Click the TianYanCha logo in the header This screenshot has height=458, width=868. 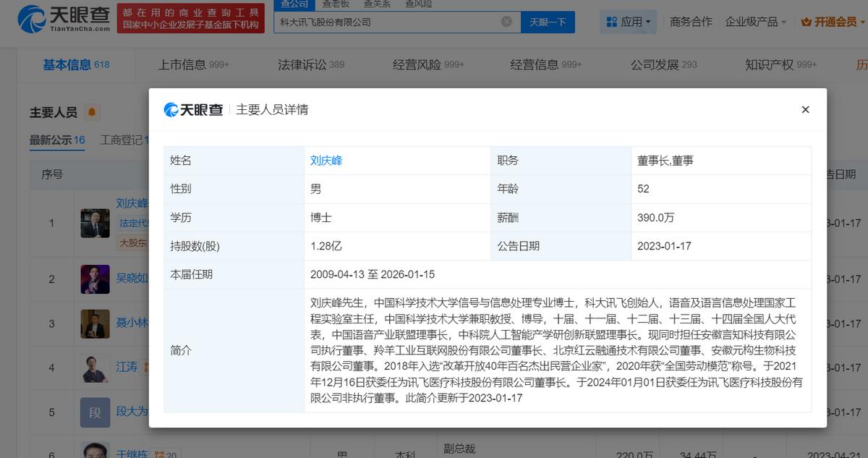tap(64, 19)
